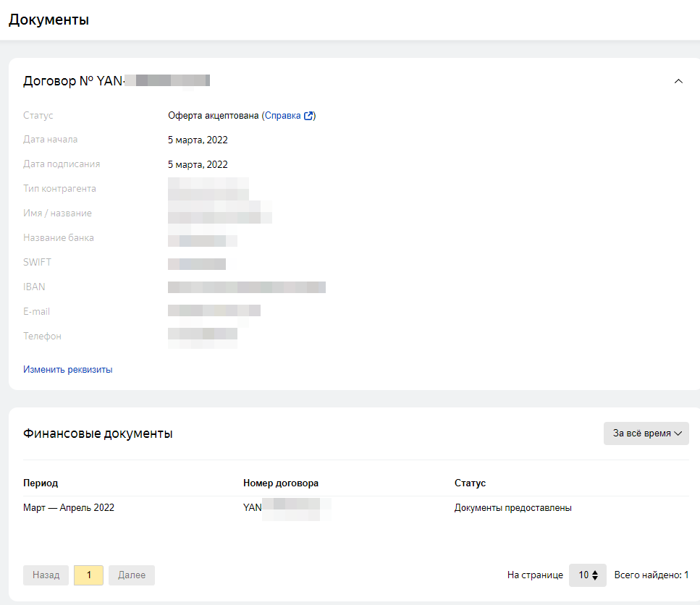Click the Номер договора column header

(281, 483)
